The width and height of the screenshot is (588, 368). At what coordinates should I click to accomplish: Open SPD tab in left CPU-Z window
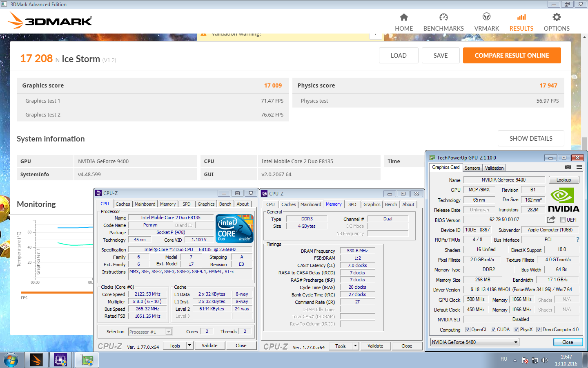(x=187, y=204)
